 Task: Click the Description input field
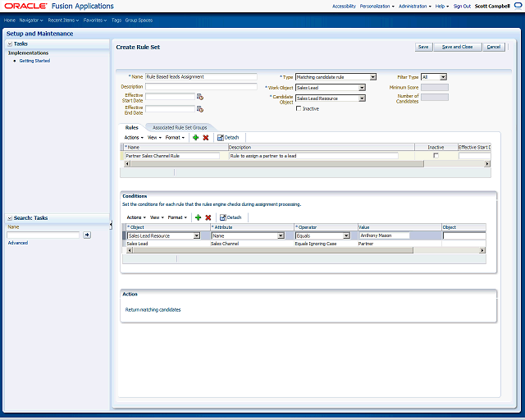(201, 86)
